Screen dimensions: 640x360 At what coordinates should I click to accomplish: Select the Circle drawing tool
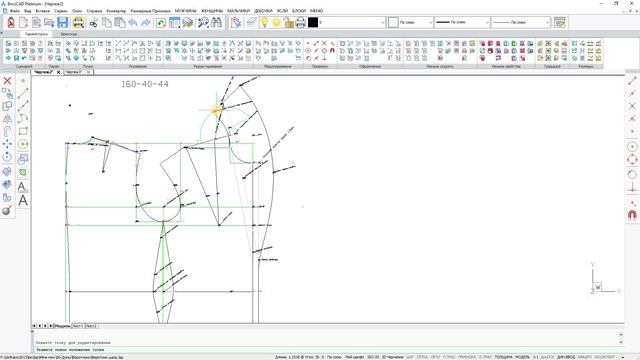[x=23, y=144]
